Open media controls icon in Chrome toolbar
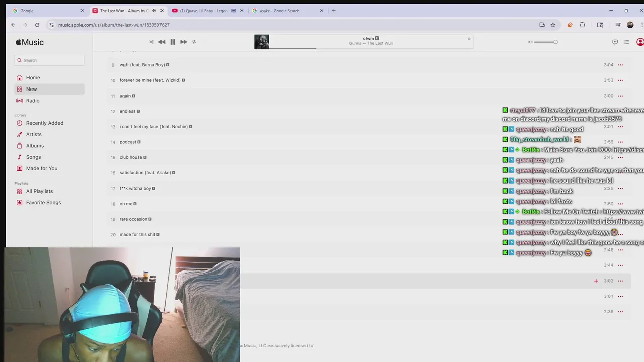This screenshot has width=644, height=362. tap(618, 25)
